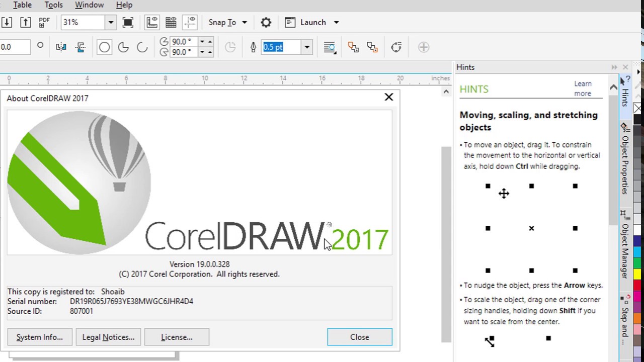
Task: Decrease the ending angle with down arrow
Action: coord(202,52)
